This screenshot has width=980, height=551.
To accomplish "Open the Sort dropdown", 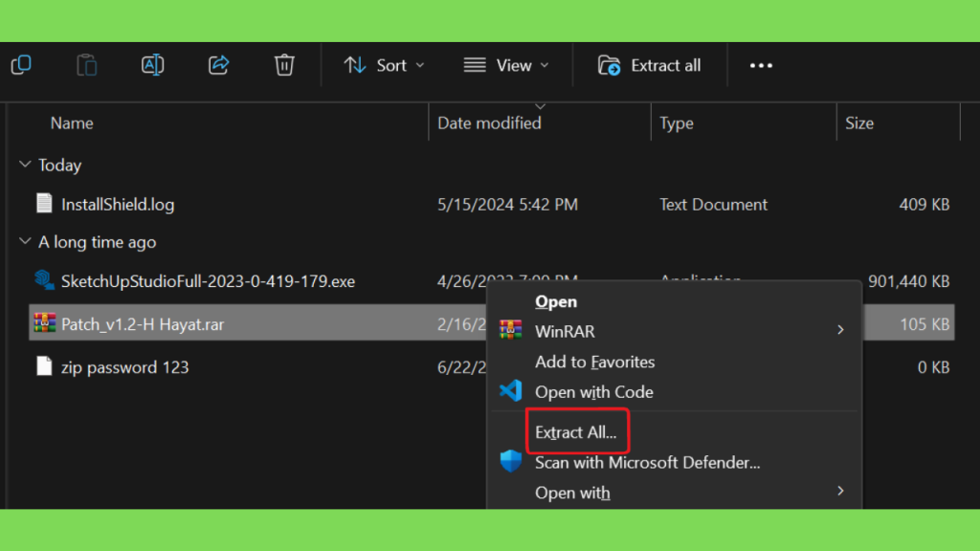I will tap(385, 65).
